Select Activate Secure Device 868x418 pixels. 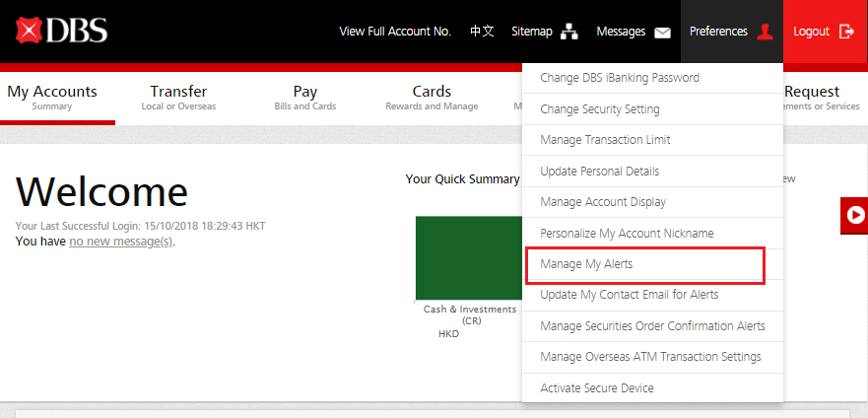596,388
